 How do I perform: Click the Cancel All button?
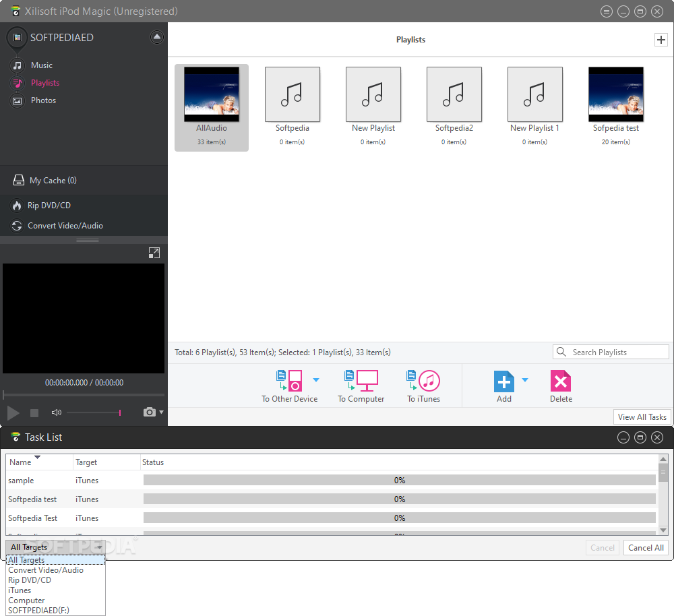coord(646,548)
